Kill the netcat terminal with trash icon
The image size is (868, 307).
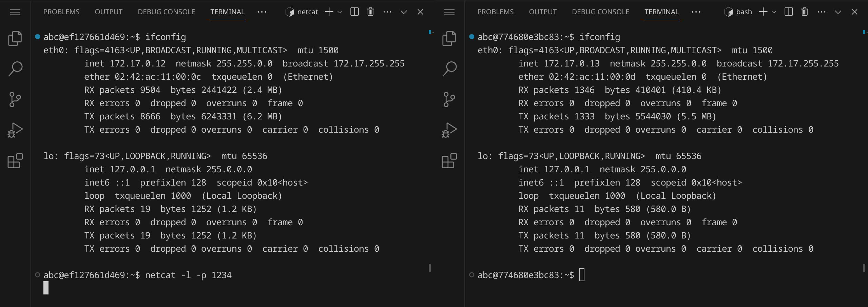click(370, 12)
